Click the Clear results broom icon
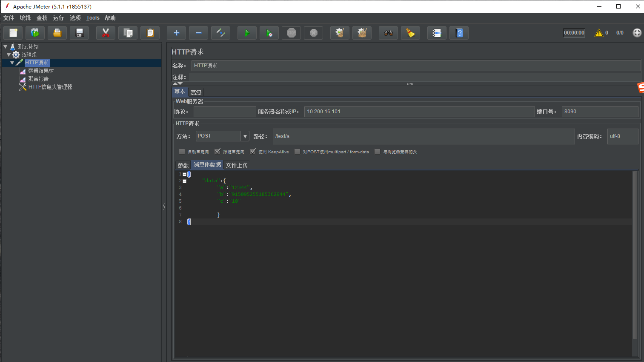The image size is (644, 362). coord(340,33)
